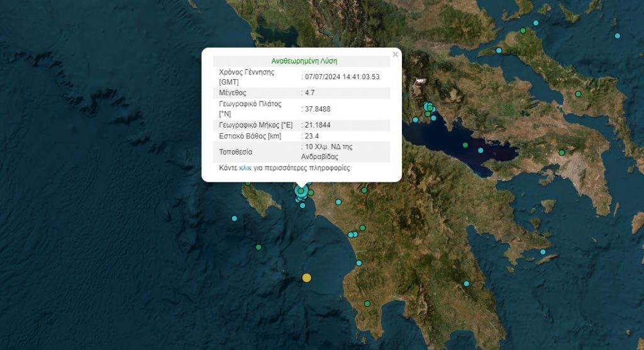
Task: Select the green marker in the Gulf of Corinth
Action: pos(465,145)
